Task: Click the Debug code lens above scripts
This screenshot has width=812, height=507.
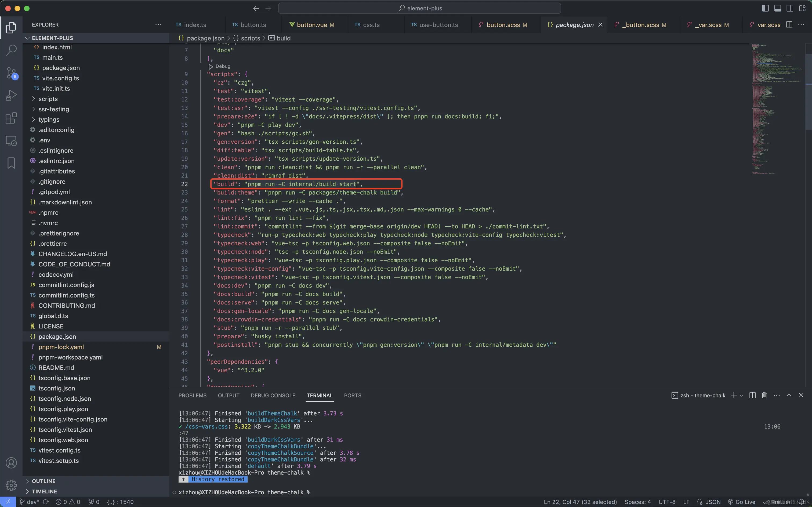Action: point(223,66)
